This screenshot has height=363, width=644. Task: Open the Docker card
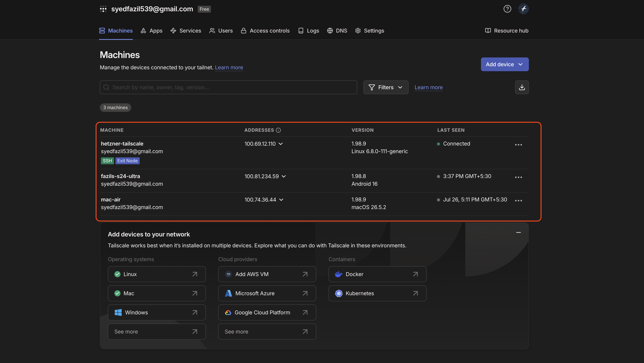pyautogui.click(x=377, y=274)
